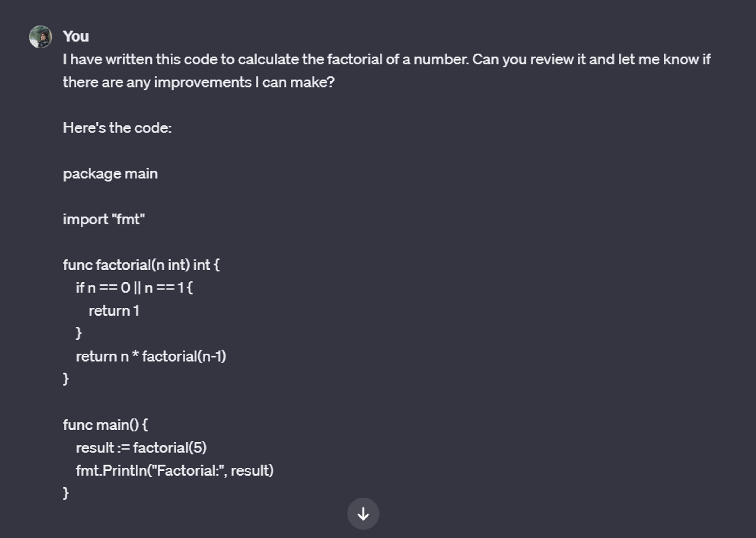756x538 pixels.
Task: Click the "func factorial(n int) int {" line
Action: click(x=141, y=265)
